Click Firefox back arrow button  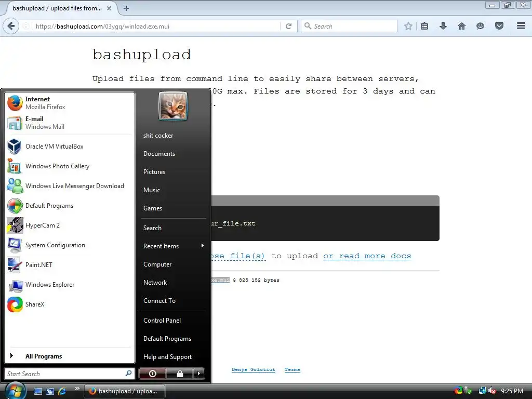point(11,26)
